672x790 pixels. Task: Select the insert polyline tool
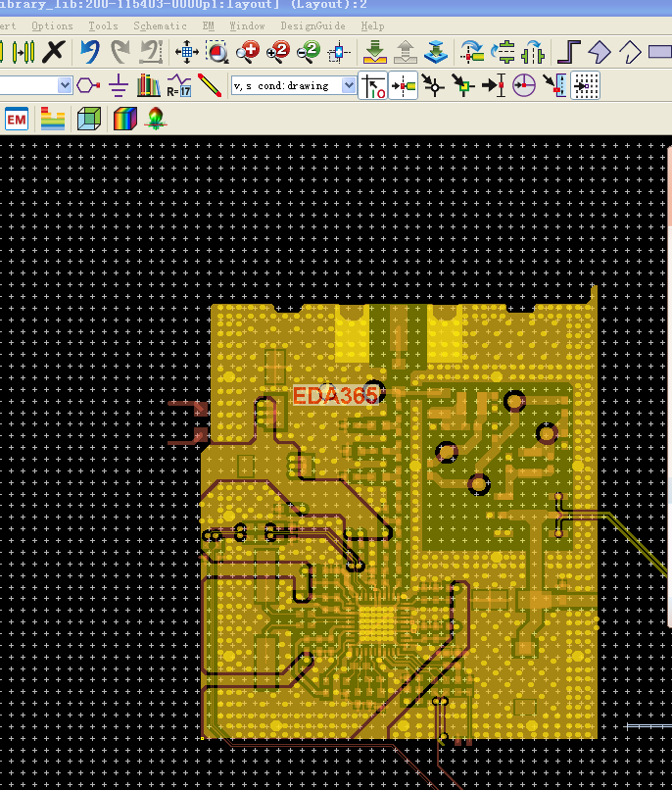point(630,52)
